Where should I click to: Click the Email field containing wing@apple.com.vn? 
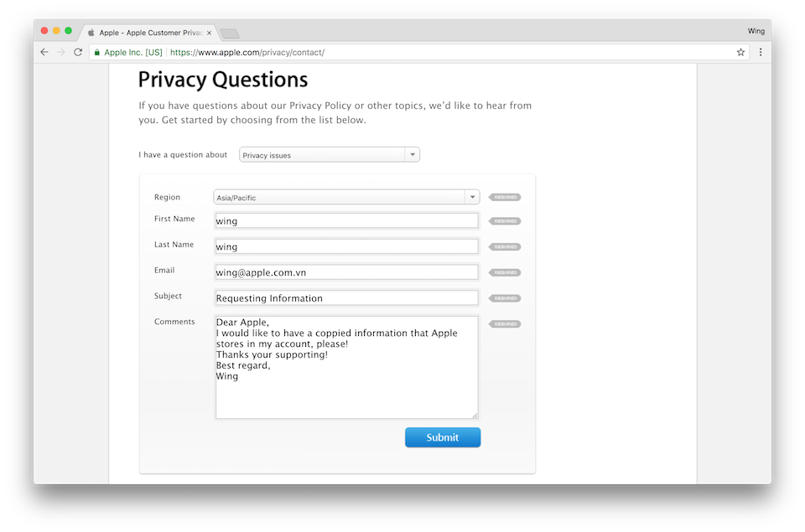(346, 272)
